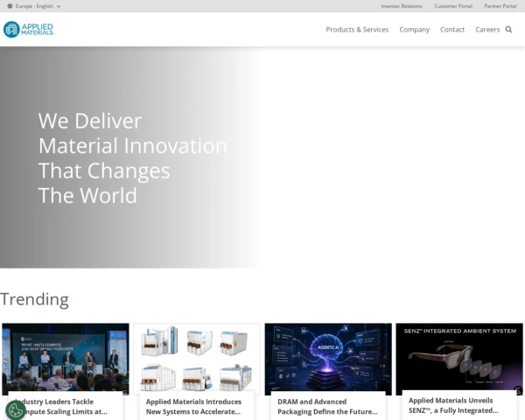This screenshot has height=420, width=525.
Task: Open Partner Portal link
Action: pyautogui.click(x=500, y=6)
